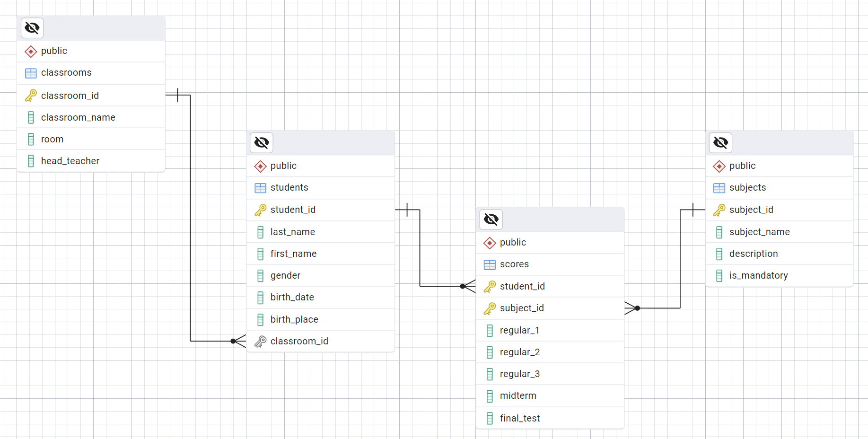
Task: Click the column icon beside is_mandatory
Action: pos(719,276)
